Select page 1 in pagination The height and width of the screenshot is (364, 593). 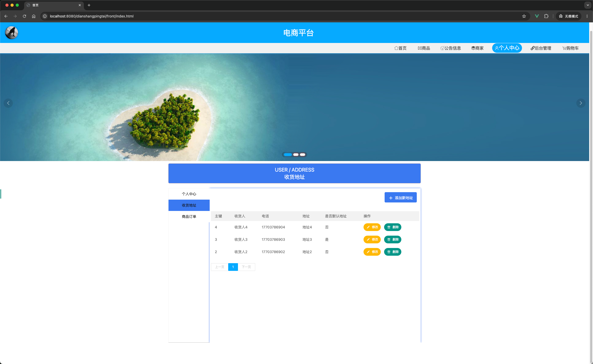[233, 267]
